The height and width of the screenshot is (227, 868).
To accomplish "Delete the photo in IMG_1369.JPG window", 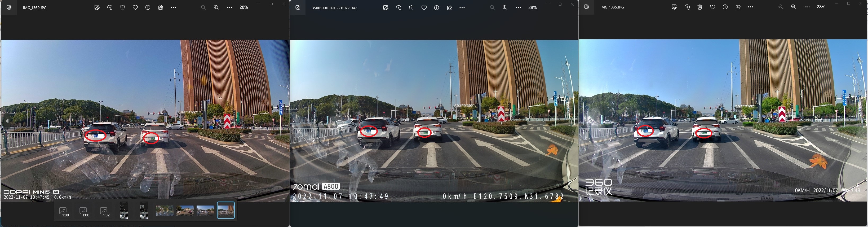I will click(123, 7).
